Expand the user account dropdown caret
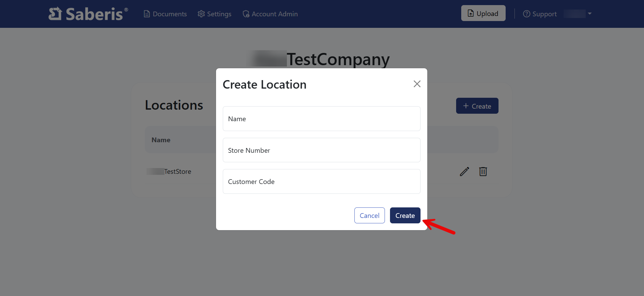This screenshot has width=644, height=296. 589,14
